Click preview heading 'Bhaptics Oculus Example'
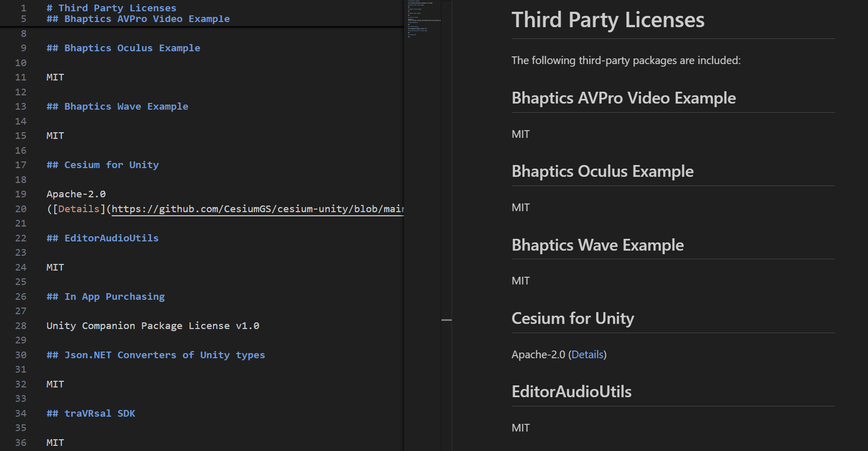Image resolution: width=868 pixels, height=451 pixels. 603,171
